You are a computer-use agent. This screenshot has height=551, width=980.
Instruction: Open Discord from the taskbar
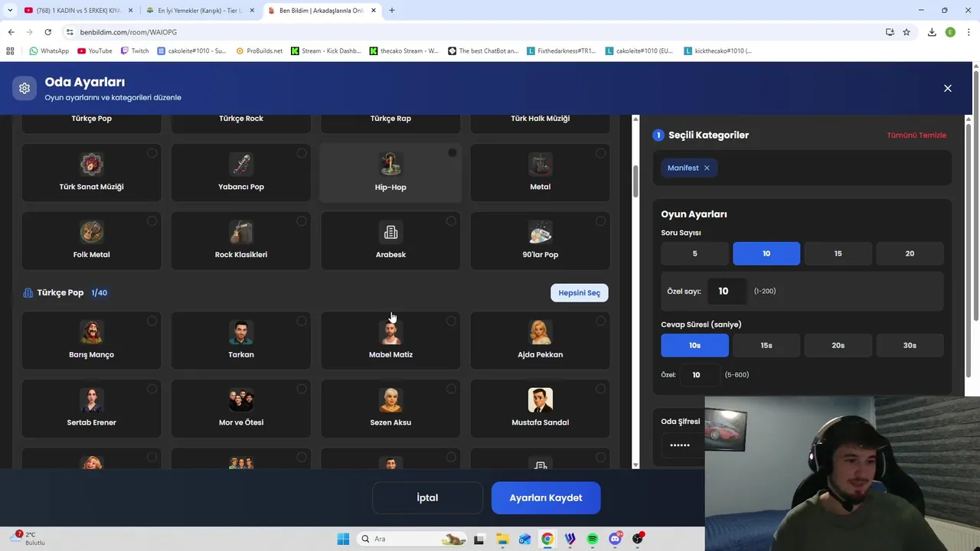616,539
